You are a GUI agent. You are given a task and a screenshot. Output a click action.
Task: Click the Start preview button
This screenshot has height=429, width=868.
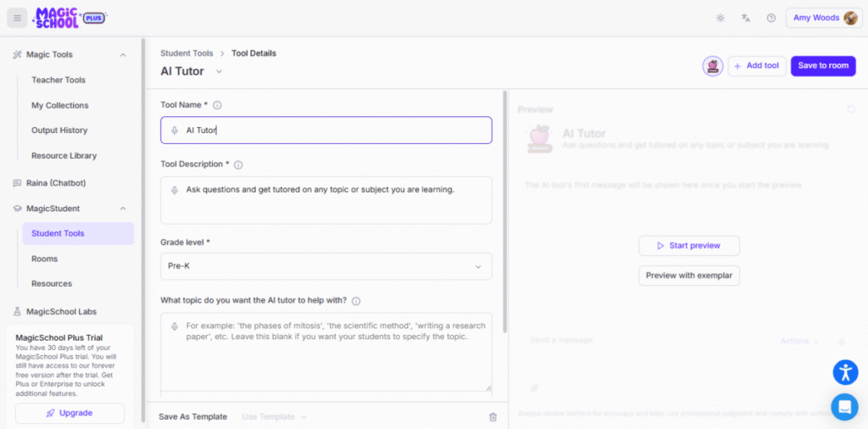coord(688,246)
